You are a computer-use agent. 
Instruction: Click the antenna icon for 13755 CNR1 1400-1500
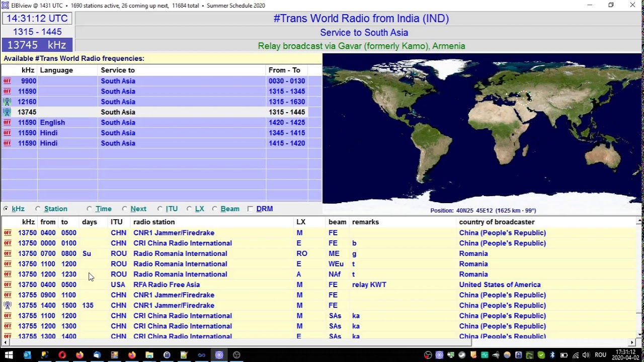7,305
